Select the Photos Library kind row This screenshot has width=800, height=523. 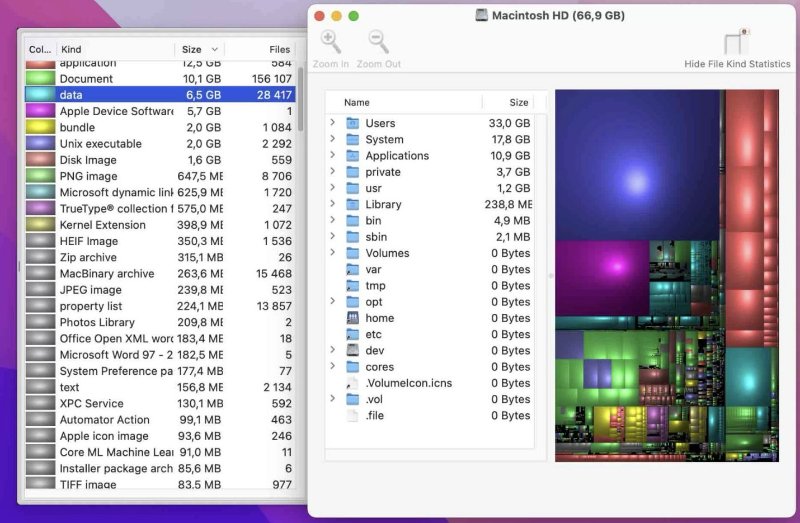point(160,322)
